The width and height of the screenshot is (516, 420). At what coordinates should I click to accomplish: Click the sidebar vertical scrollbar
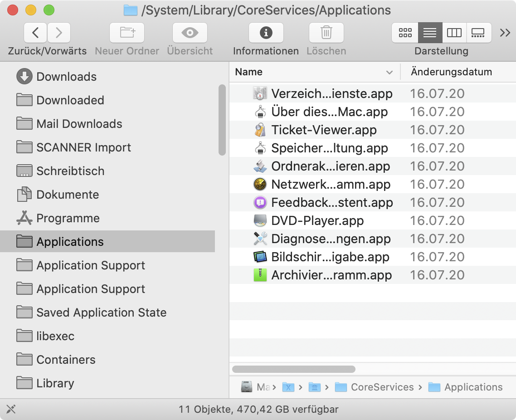click(x=222, y=120)
